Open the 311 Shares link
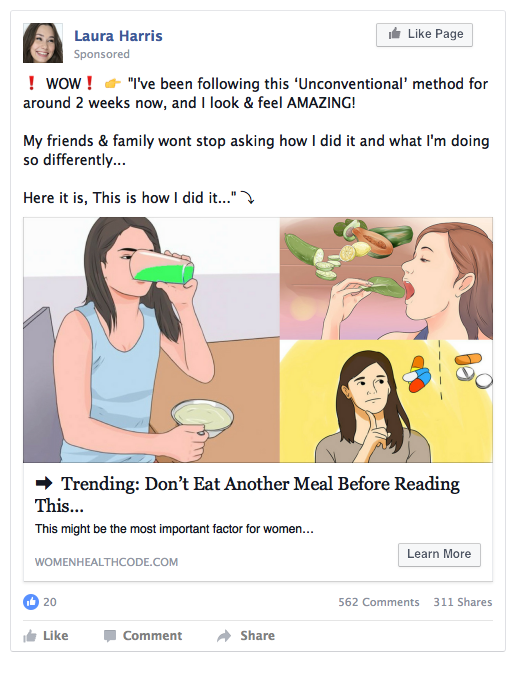 coord(463,602)
